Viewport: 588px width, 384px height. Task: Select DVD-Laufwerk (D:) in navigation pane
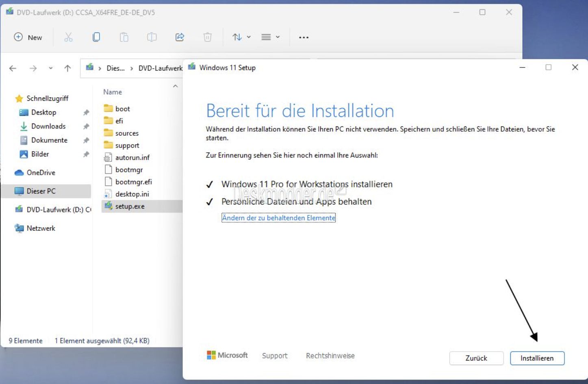pos(52,210)
